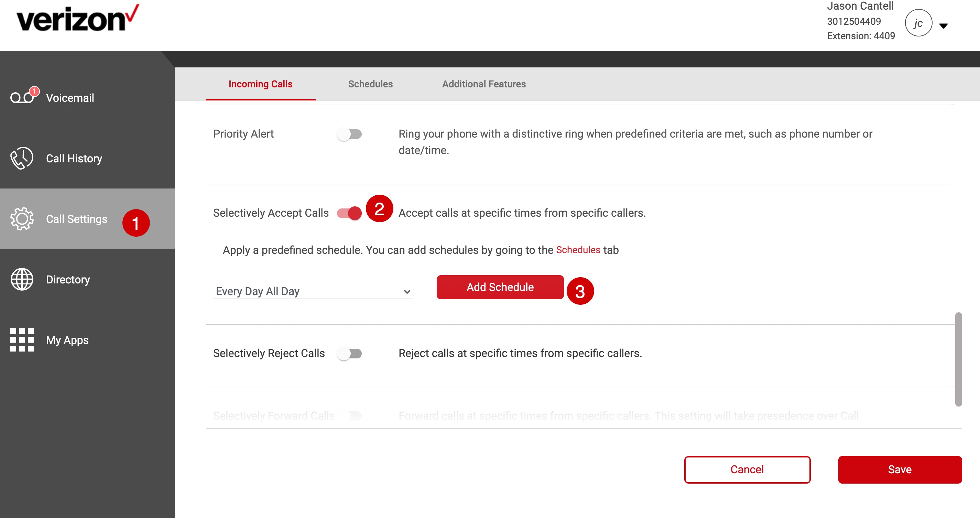Expand the account menu arrow
980x518 pixels.
(x=943, y=26)
